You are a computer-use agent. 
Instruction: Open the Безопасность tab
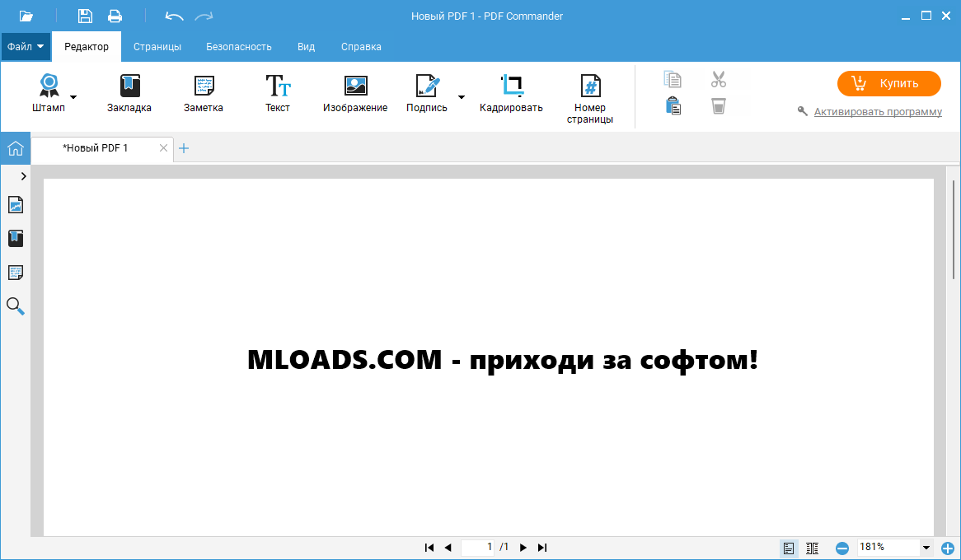[239, 47]
